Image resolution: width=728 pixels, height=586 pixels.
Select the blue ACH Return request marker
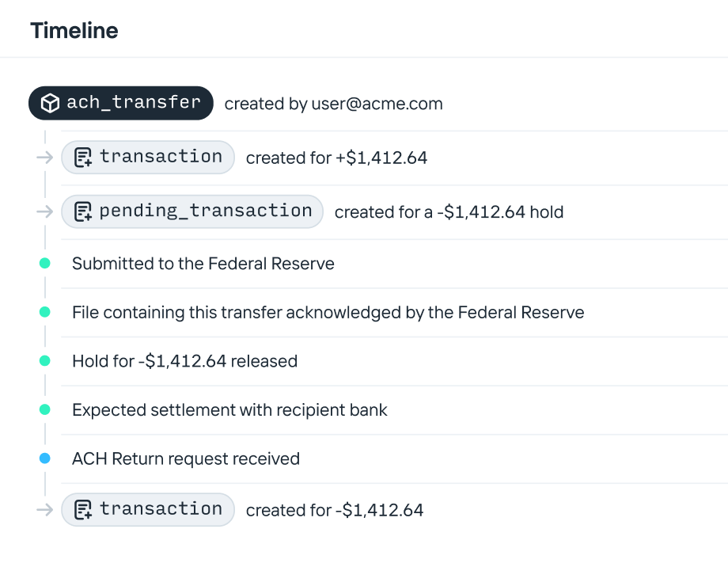(x=45, y=458)
